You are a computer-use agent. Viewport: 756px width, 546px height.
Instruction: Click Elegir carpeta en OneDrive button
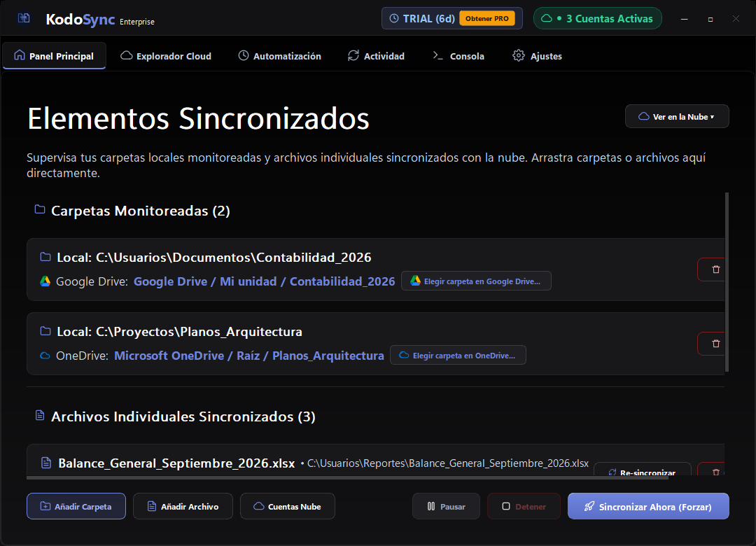click(458, 356)
